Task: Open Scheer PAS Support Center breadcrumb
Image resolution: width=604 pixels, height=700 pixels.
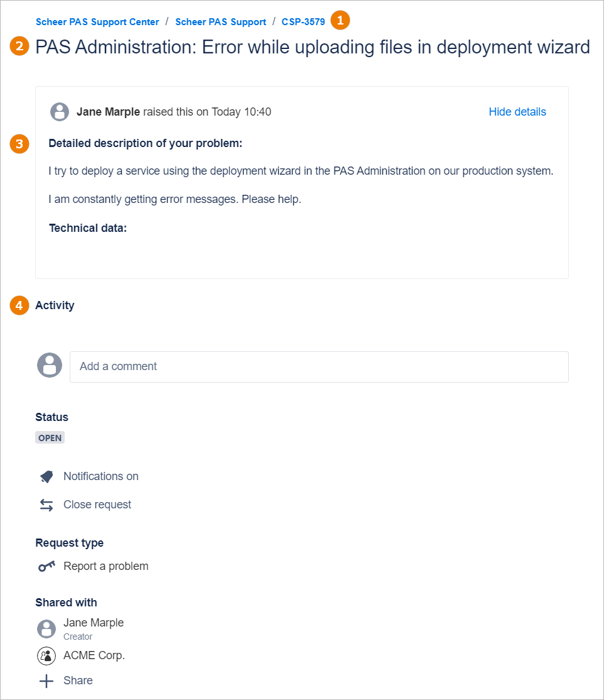Action: pos(97,22)
